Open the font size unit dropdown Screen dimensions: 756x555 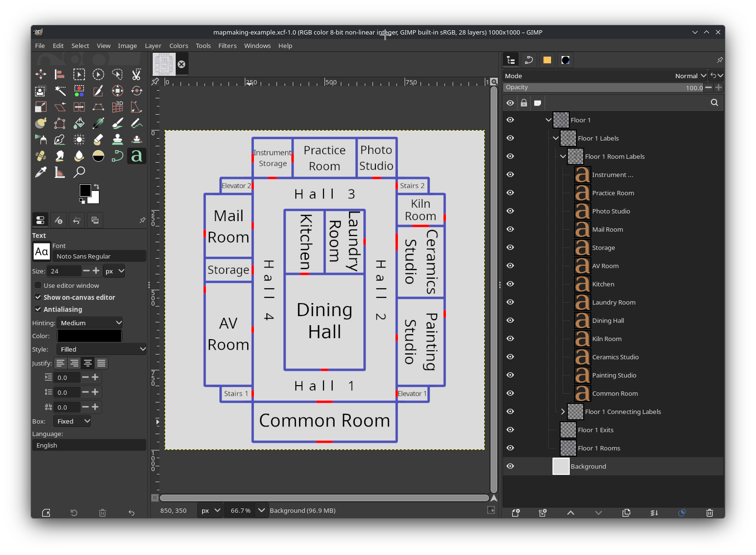pos(114,271)
